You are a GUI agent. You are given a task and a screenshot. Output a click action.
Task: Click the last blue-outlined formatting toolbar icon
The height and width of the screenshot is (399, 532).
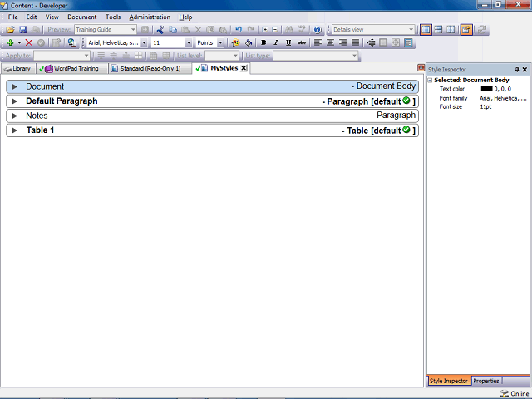pyautogui.click(x=408, y=42)
